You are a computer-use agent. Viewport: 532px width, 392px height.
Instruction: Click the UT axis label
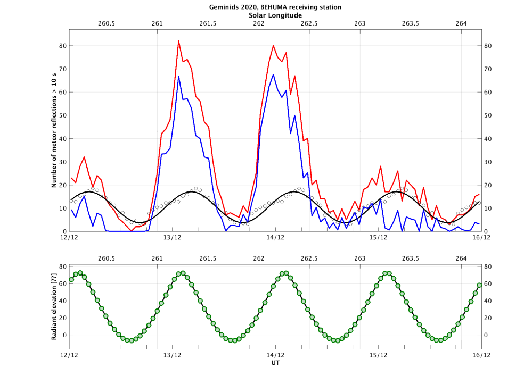click(x=275, y=364)
